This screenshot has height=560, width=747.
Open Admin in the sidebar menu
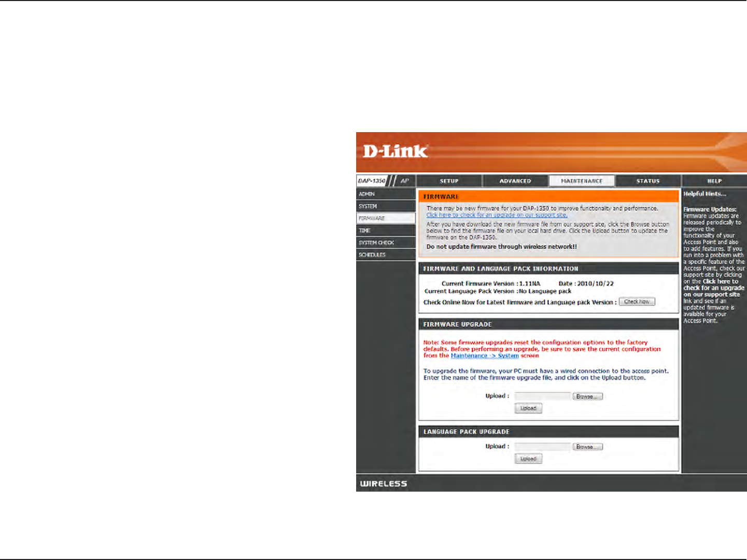click(386, 194)
